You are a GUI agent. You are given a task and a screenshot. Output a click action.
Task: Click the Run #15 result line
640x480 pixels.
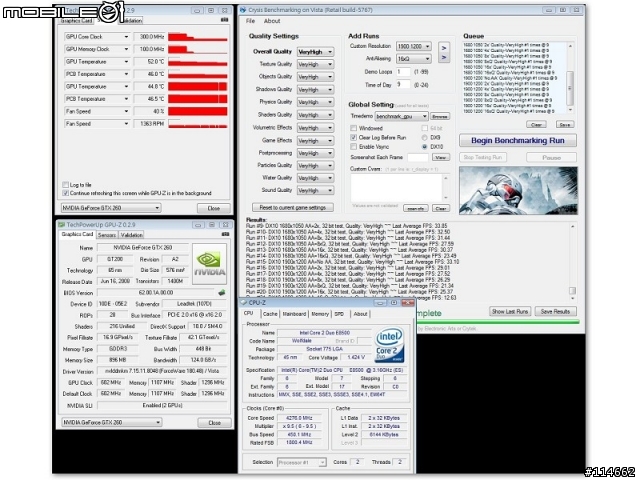click(352, 262)
